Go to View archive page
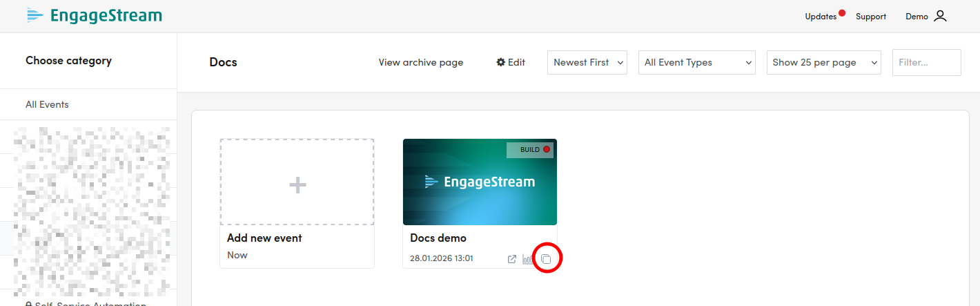Screen dimensions: 980x306 coord(421,62)
